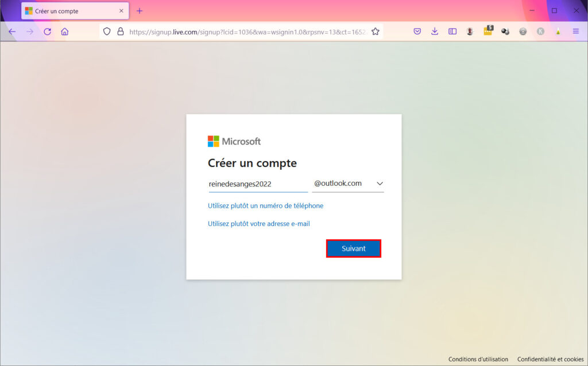Image resolution: width=588 pixels, height=366 pixels.
Task: Close the Créer un compte tab
Action: coord(121,11)
